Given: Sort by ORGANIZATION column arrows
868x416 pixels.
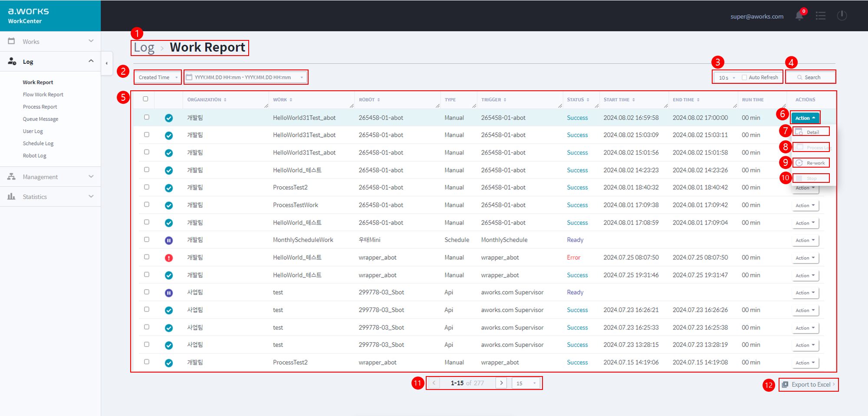Looking at the screenshot, I should [225, 100].
